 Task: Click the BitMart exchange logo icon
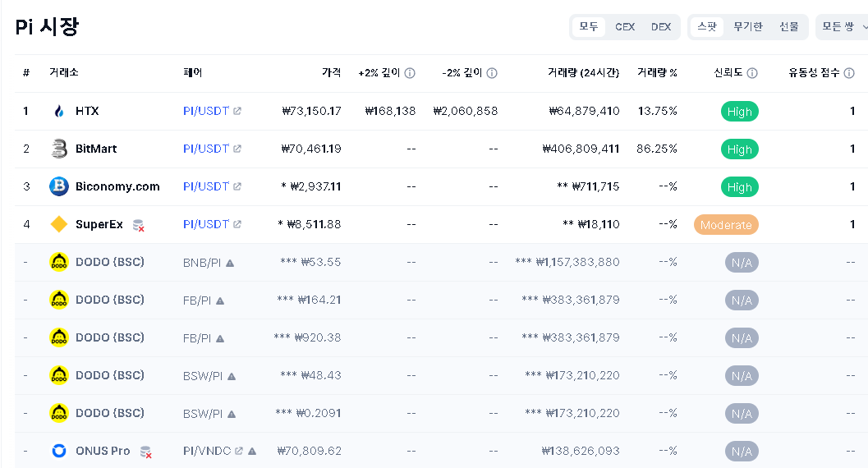58,149
